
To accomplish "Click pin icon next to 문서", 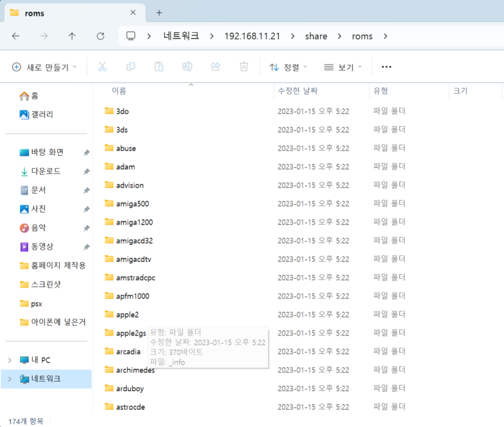I will coord(86,190).
